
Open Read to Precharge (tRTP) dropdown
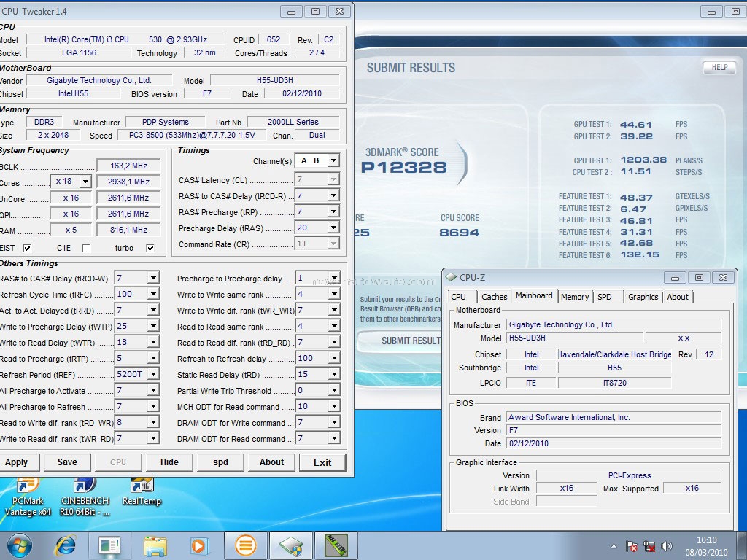coord(153,358)
